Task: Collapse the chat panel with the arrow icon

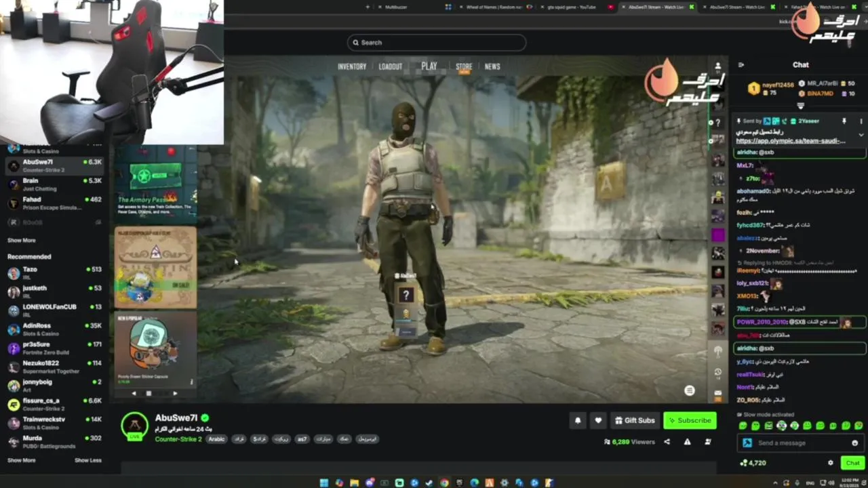Action: [741, 65]
